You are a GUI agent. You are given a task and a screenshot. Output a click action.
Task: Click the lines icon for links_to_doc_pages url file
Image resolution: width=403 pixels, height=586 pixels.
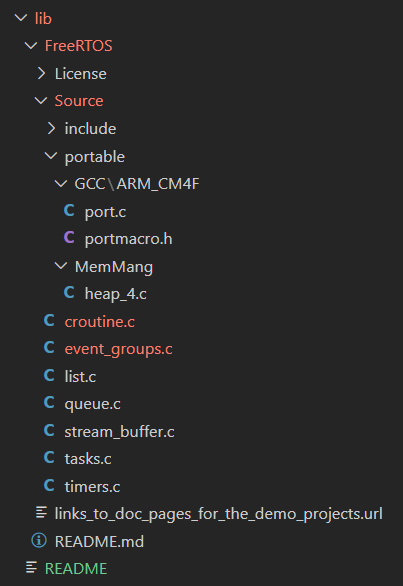(x=41, y=513)
